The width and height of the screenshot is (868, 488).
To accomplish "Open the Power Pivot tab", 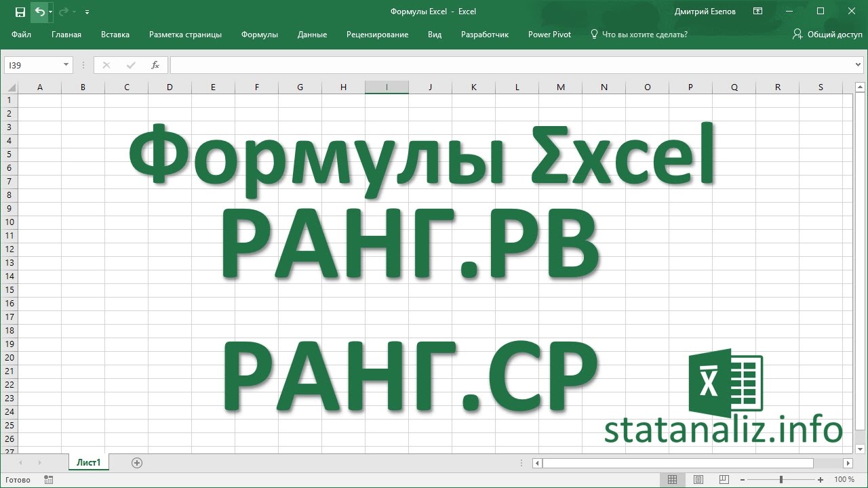I will [549, 34].
